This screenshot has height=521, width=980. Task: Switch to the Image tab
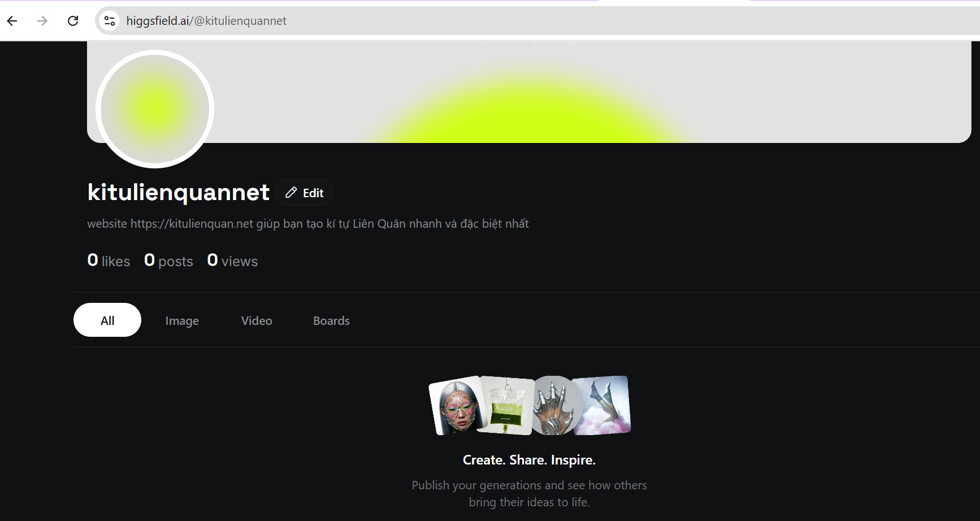tap(182, 320)
